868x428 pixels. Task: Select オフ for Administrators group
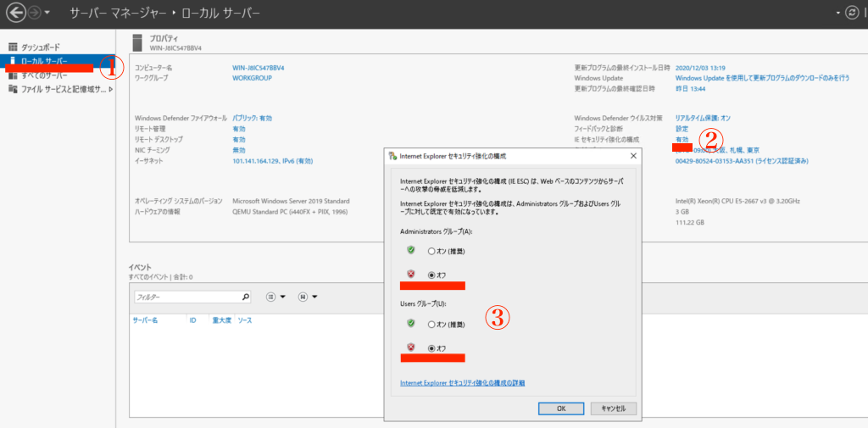(x=431, y=275)
